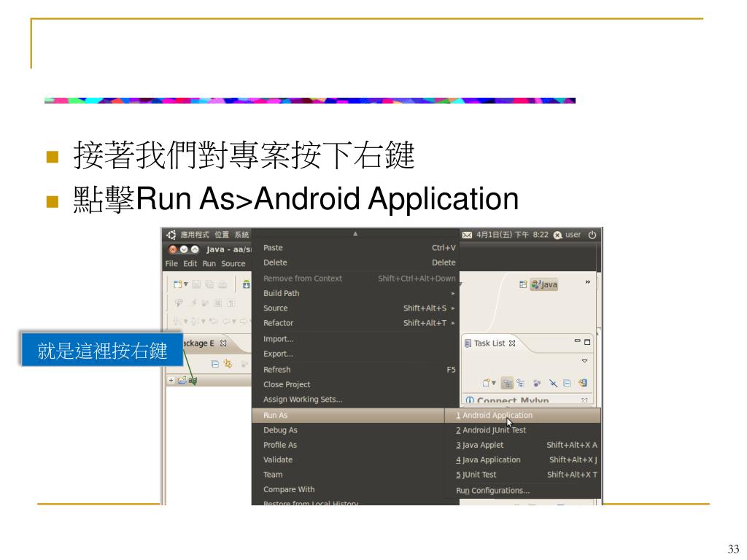Expand the Build Path submenu

[x=355, y=293]
